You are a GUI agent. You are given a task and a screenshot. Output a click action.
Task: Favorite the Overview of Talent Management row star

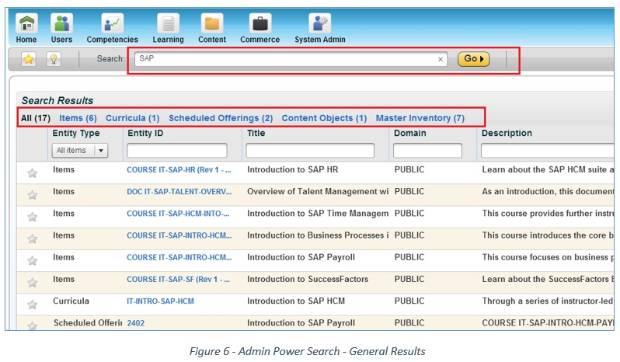[x=32, y=195]
